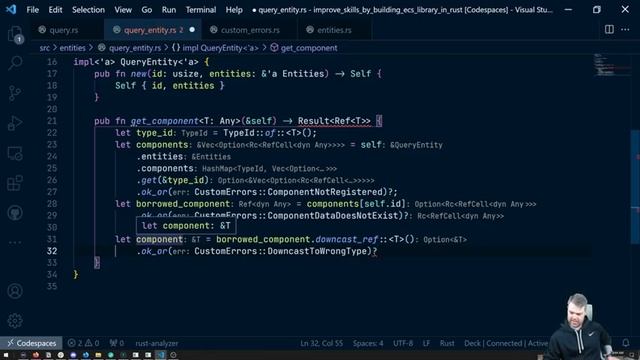Change encoding via UTF-8
Screen dimensions: 640x360
tap(403, 343)
